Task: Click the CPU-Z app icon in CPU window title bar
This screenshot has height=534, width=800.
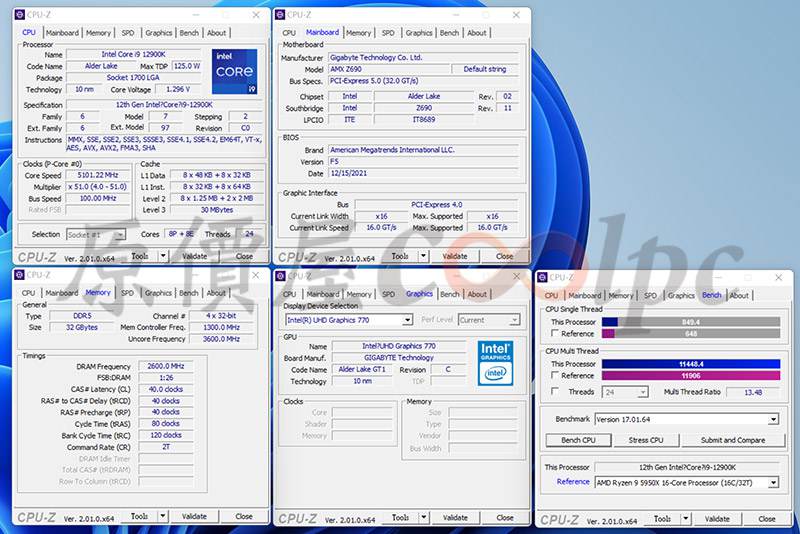Action: [x=20, y=15]
